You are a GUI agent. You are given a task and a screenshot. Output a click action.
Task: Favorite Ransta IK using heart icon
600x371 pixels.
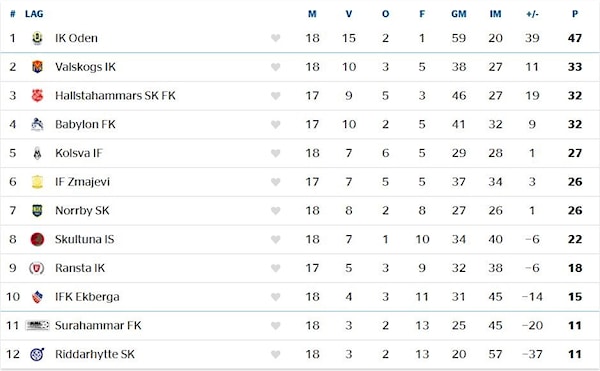point(276,268)
